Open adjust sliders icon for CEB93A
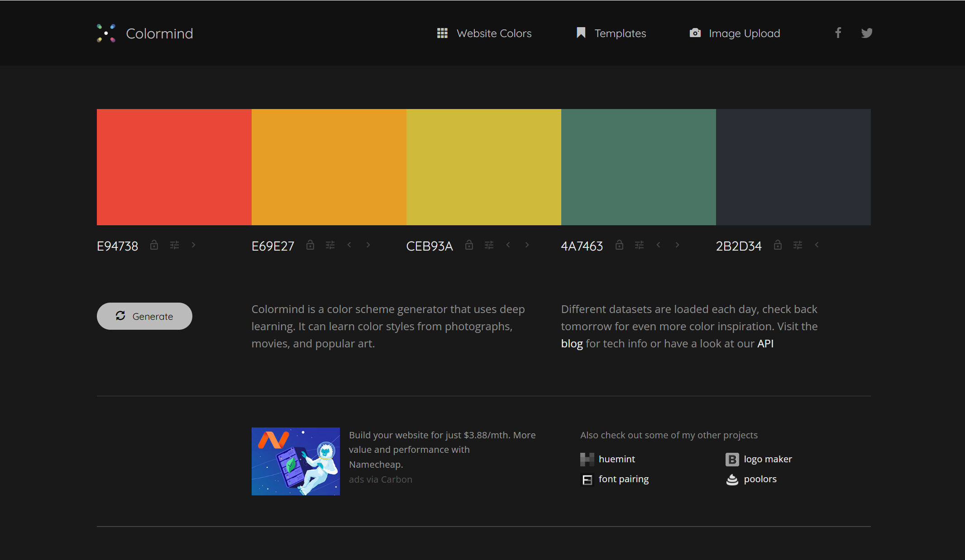This screenshot has height=560, width=965. click(489, 245)
